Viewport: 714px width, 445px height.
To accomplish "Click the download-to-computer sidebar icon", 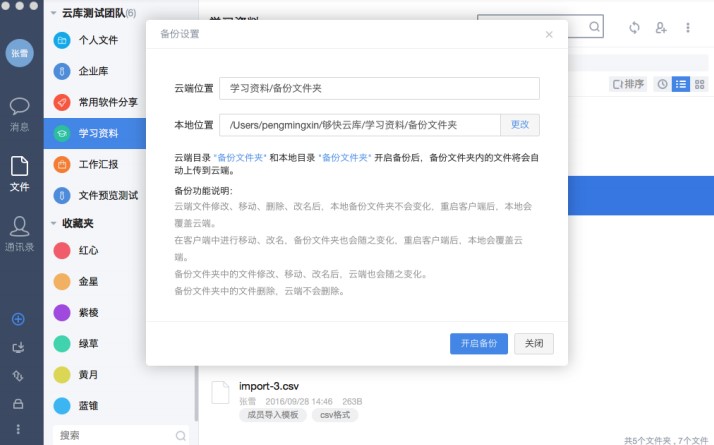I will [x=18, y=348].
